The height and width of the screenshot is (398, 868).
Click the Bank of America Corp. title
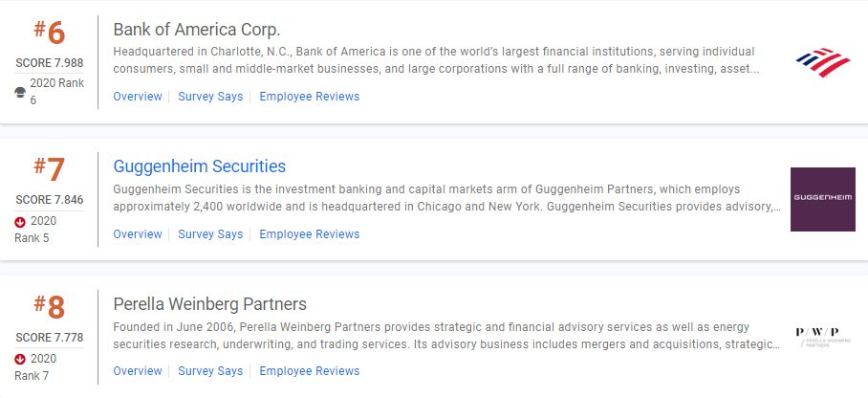point(197,30)
